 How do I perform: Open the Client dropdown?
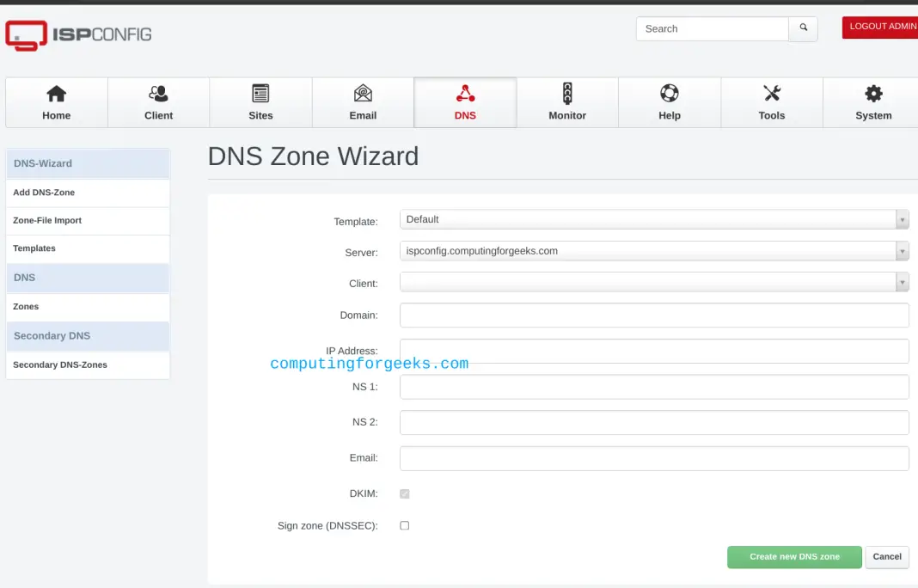[x=902, y=282]
